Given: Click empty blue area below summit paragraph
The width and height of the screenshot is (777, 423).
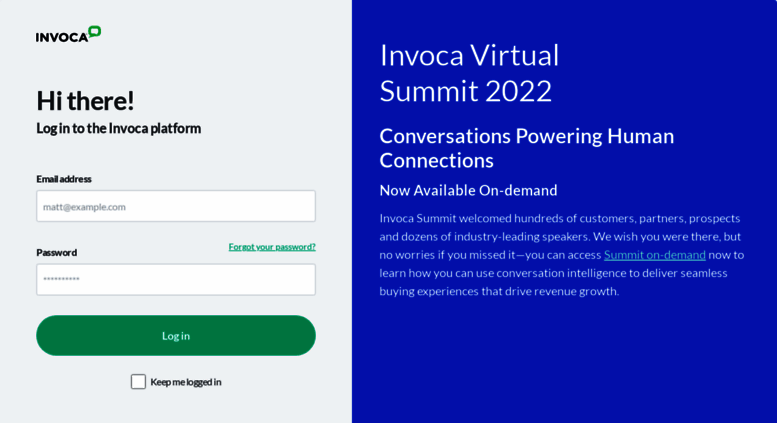Looking at the screenshot, I should (564, 362).
